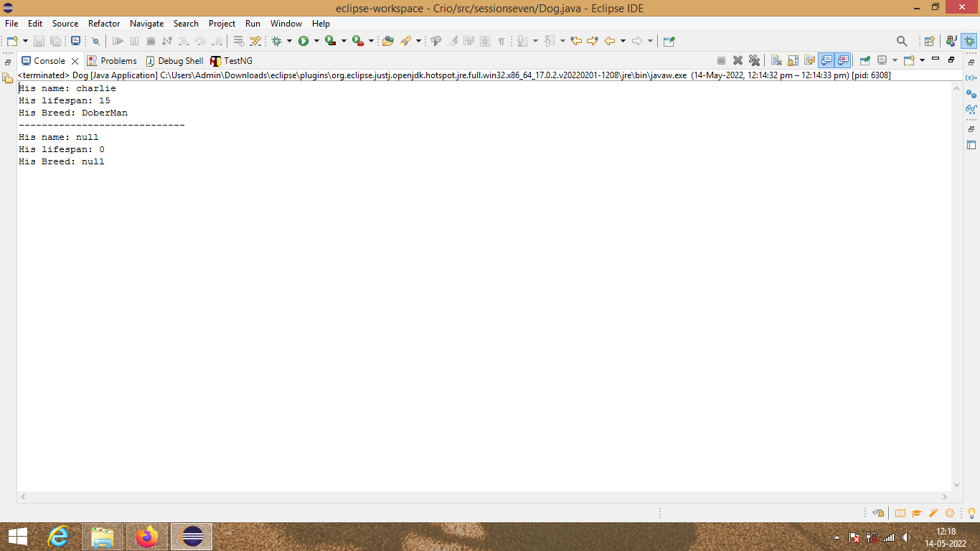Click the Pin Editor icon in the main toolbar

(x=669, y=41)
